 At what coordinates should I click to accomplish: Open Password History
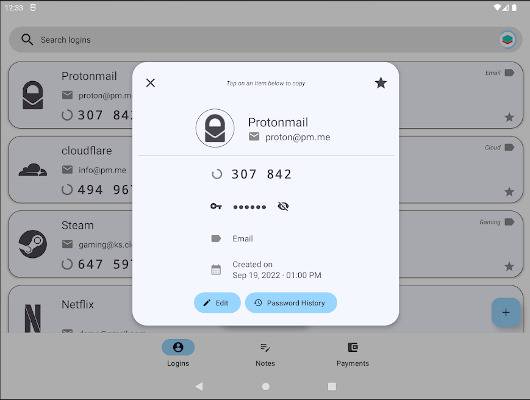pyautogui.click(x=291, y=303)
